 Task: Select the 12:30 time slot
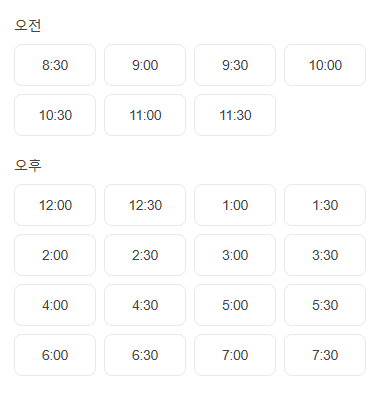(145, 205)
